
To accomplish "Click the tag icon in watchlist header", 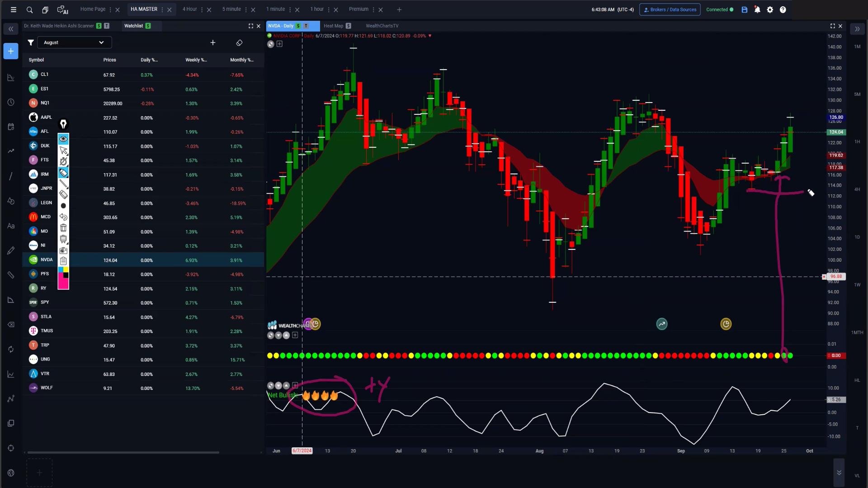I will [x=239, y=42].
